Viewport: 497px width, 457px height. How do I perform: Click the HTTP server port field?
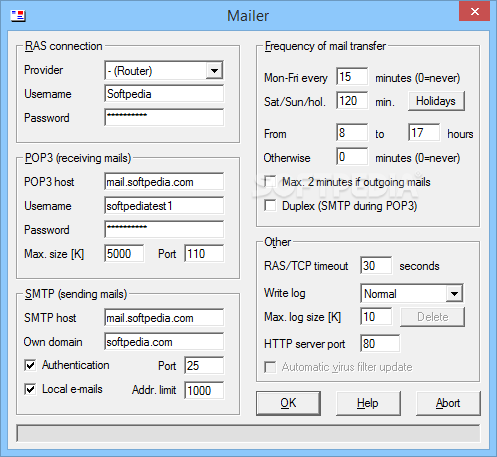(x=380, y=343)
